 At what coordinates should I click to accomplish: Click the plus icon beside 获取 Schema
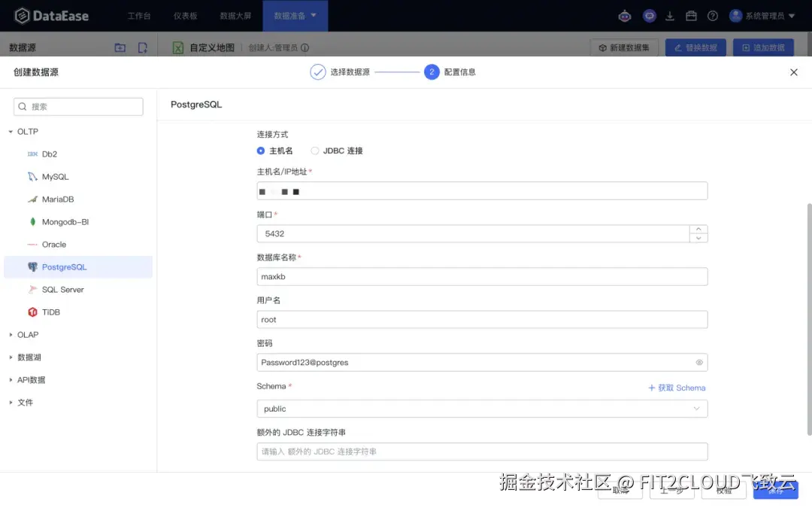651,388
